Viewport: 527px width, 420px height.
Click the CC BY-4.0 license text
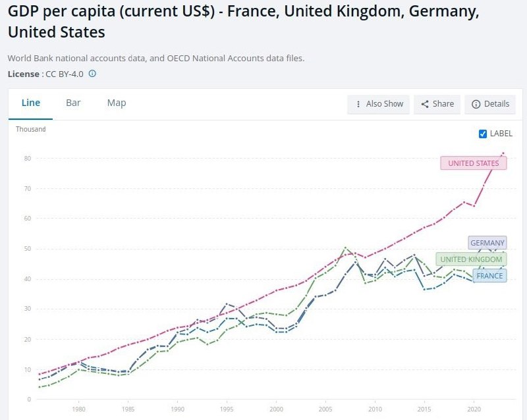pyautogui.click(x=65, y=74)
